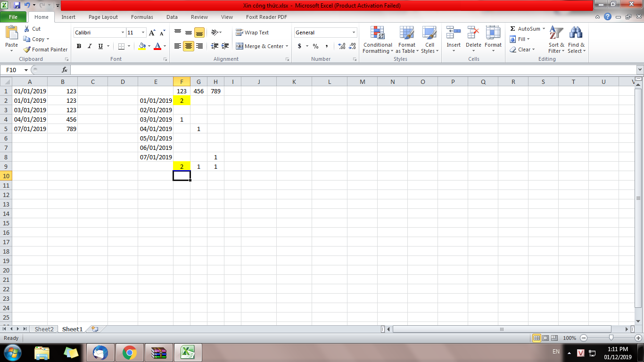Image resolution: width=644 pixels, height=362 pixels.
Task: Switch to the Formulas ribbon tab
Action: 142,17
